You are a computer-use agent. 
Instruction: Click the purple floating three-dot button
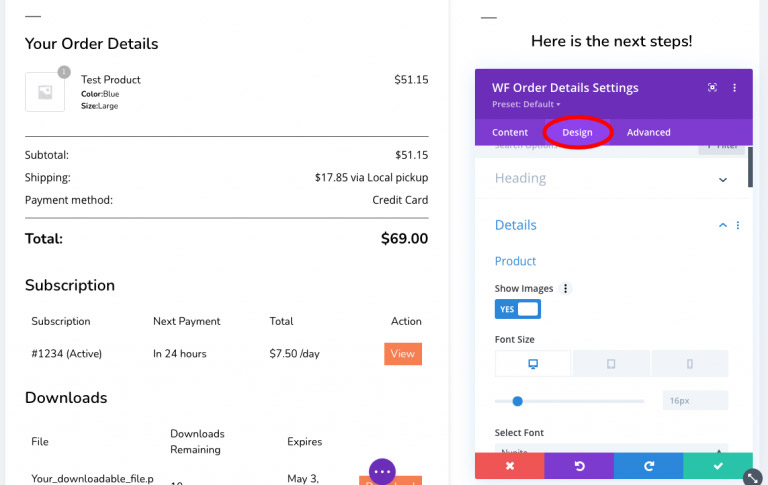pos(382,472)
